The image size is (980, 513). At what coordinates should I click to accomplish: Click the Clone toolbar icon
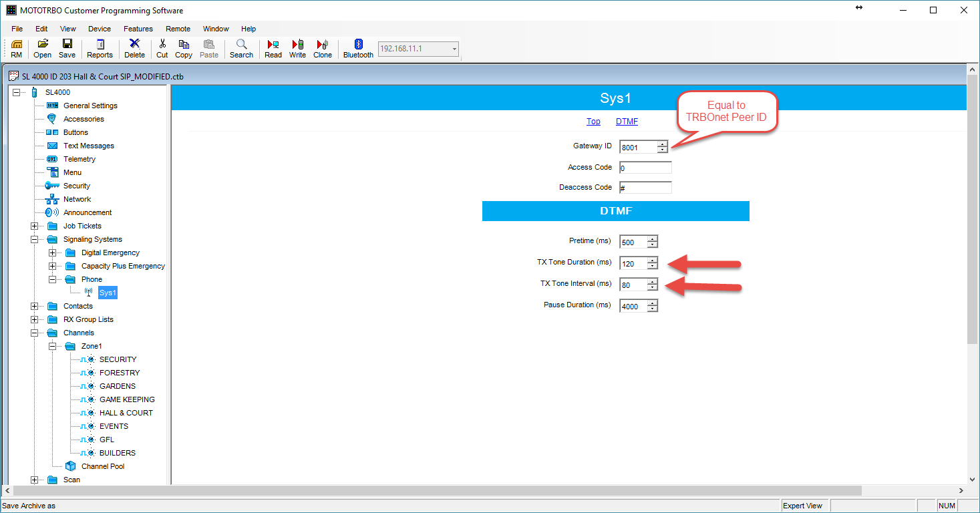[323, 49]
